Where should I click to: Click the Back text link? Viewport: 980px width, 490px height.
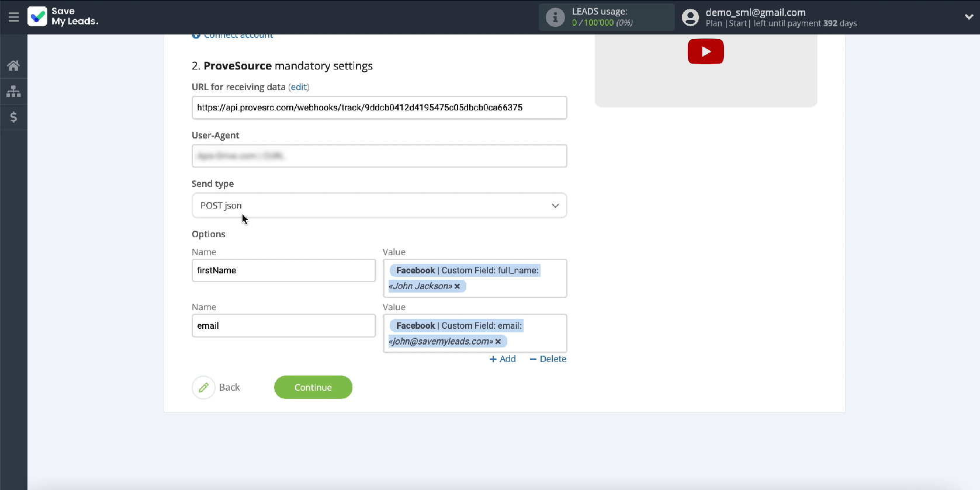pyautogui.click(x=229, y=387)
